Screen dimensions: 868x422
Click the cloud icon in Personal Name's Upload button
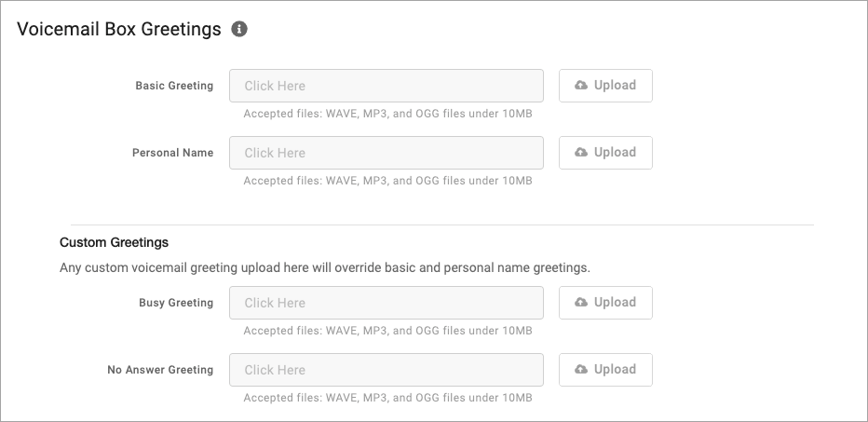(x=581, y=152)
